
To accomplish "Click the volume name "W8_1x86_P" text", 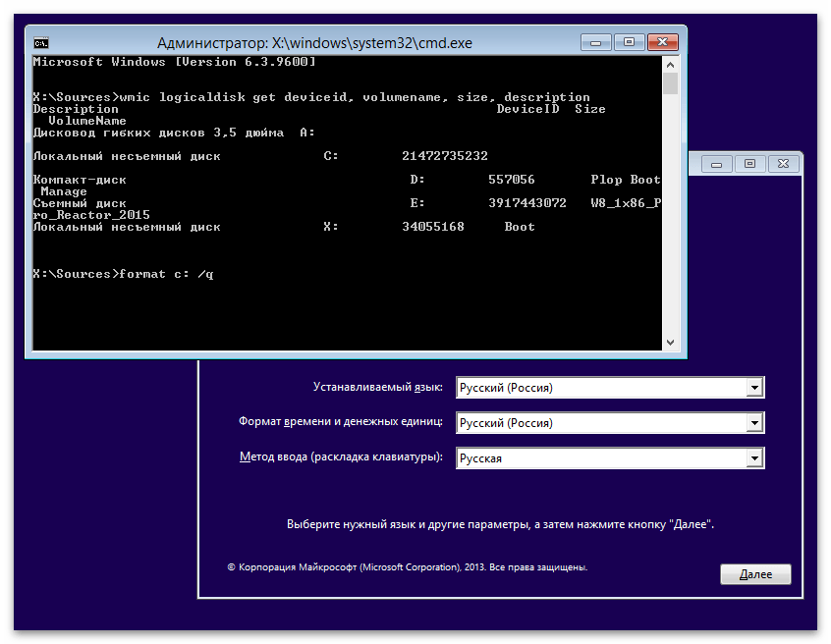I will [626, 203].
